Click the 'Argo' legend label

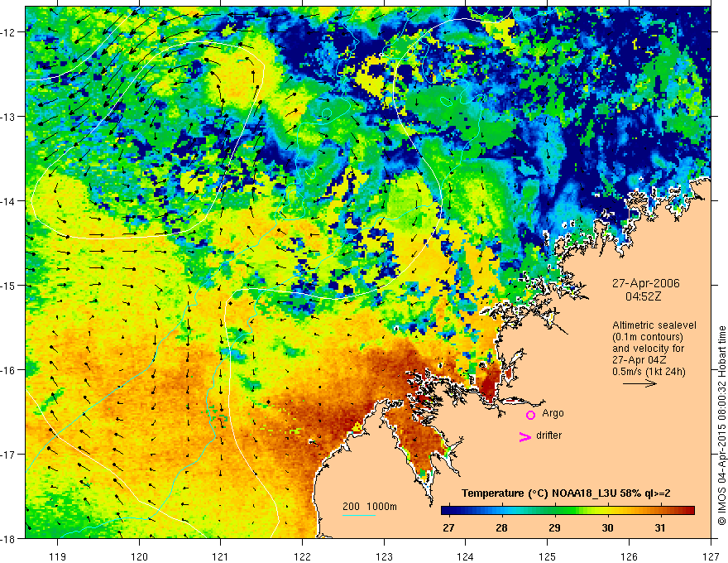pyautogui.click(x=553, y=413)
